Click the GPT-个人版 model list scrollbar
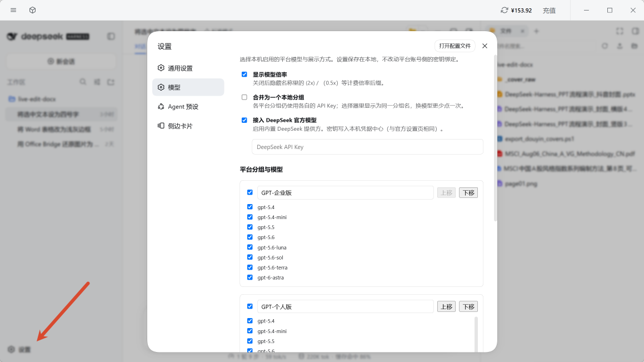Viewport: 644px width, 362px height. [x=476, y=334]
